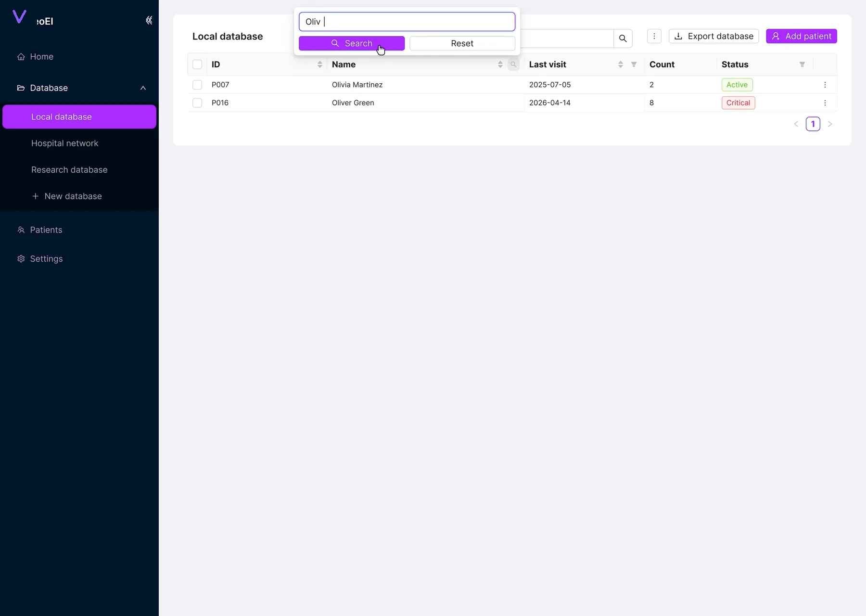Select the P007 row checkbox

click(197, 85)
